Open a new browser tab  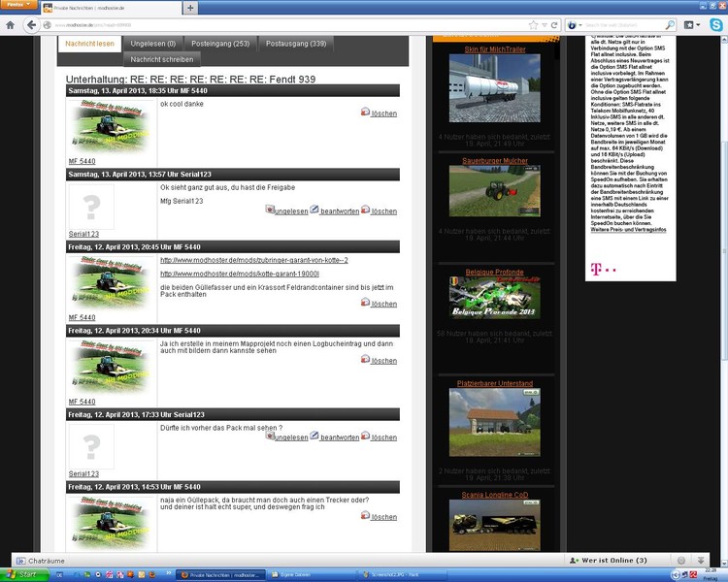(190, 8)
